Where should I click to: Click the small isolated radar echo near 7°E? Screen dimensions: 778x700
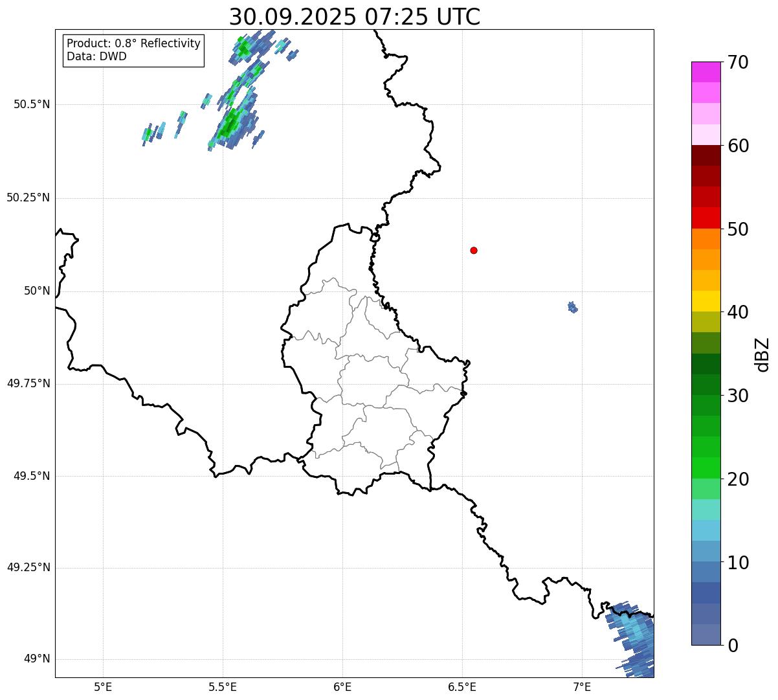tap(572, 307)
